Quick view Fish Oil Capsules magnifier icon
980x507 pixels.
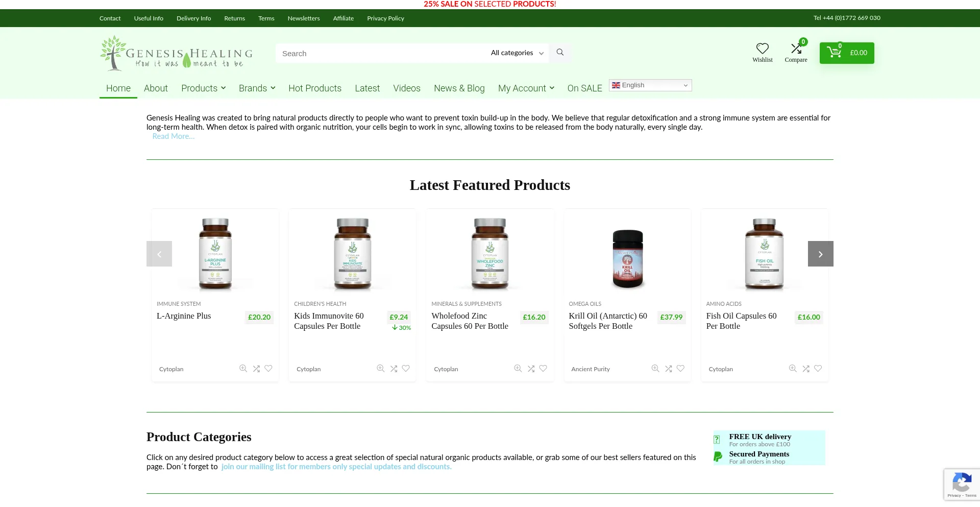pos(793,369)
